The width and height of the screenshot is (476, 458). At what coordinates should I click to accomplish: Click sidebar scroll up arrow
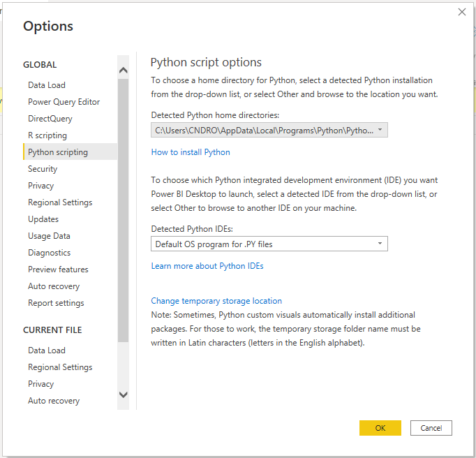124,70
